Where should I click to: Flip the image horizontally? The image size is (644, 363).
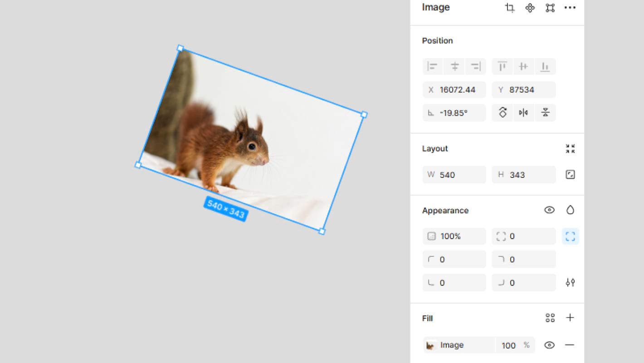point(523,113)
